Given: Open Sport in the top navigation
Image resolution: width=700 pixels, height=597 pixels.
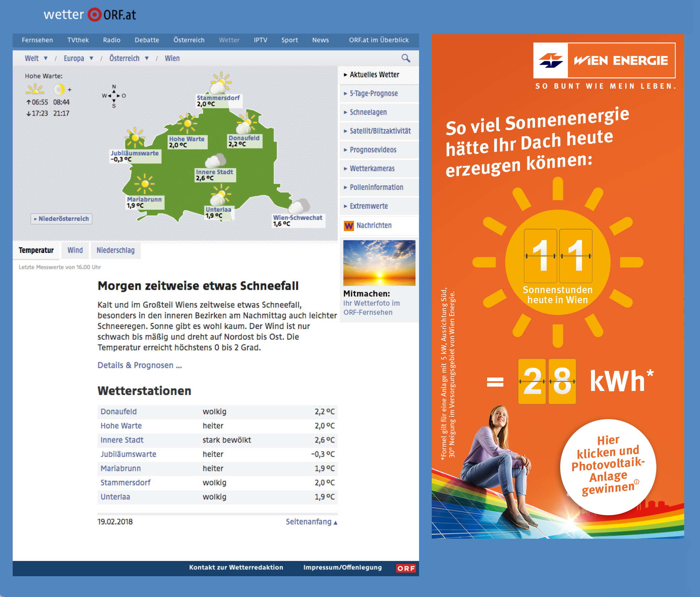Looking at the screenshot, I should [x=290, y=40].
